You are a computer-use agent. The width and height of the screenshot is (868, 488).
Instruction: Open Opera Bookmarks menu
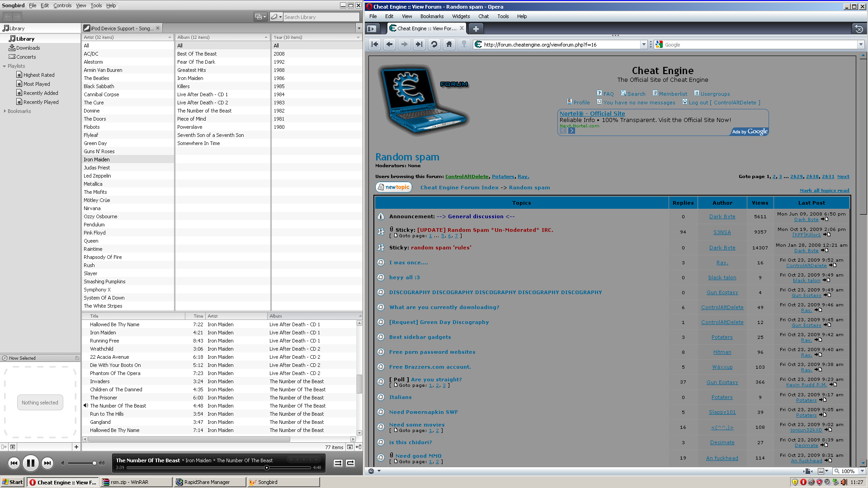click(432, 16)
